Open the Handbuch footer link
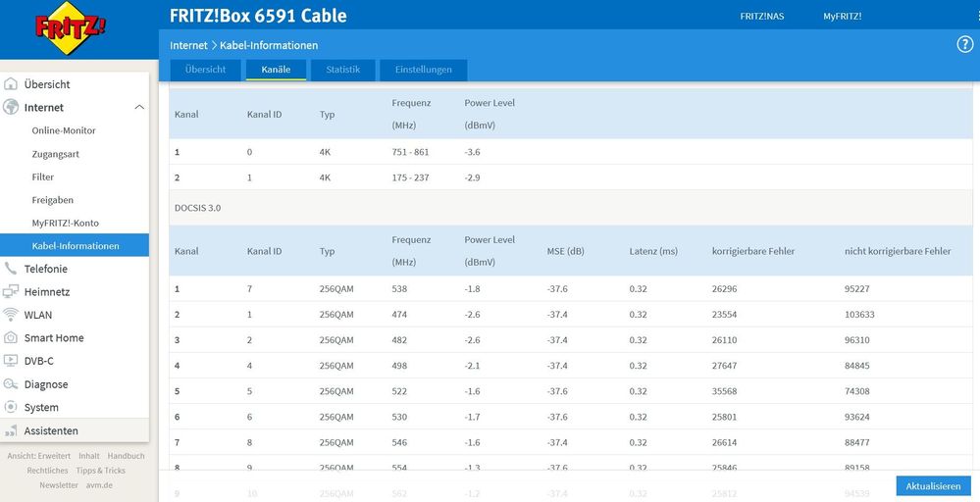This screenshot has height=502, width=980. (126, 456)
